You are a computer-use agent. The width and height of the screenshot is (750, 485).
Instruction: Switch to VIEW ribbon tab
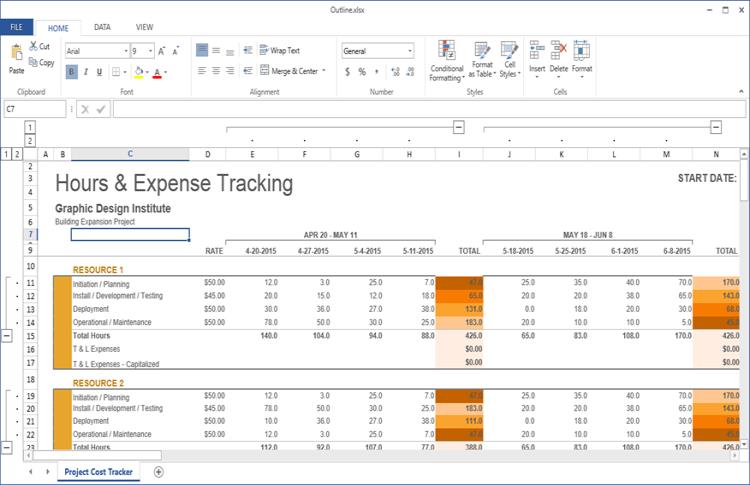(144, 27)
